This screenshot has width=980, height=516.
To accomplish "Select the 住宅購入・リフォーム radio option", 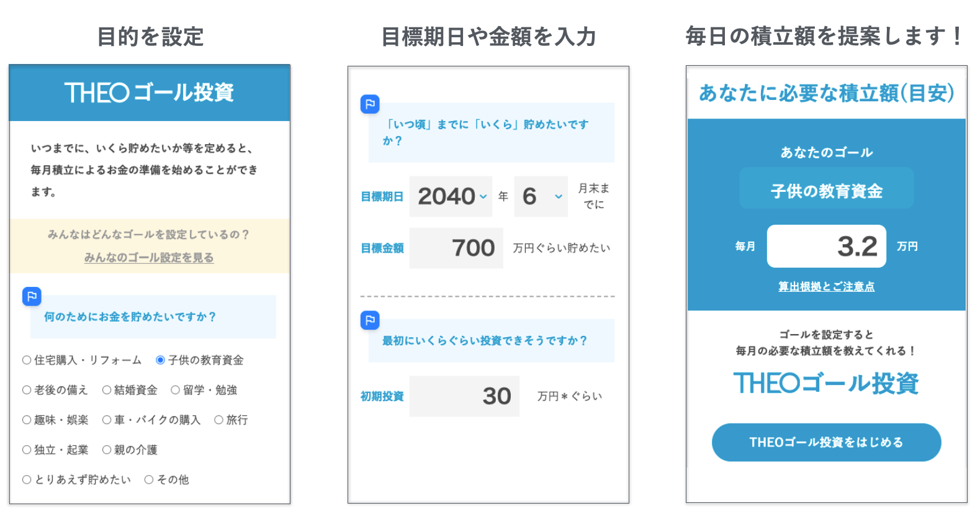I will [x=27, y=360].
